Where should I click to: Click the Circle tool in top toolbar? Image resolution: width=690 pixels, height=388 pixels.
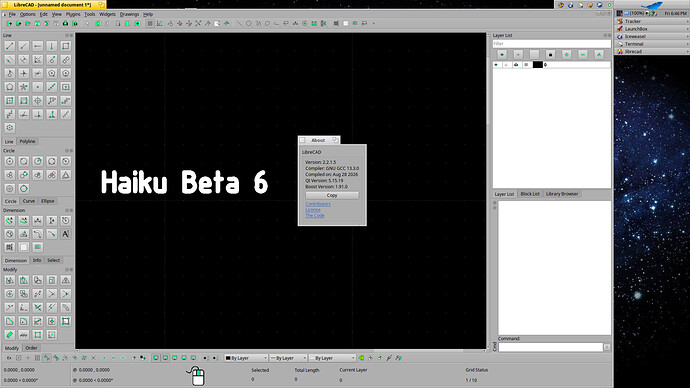(x=249, y=23)
